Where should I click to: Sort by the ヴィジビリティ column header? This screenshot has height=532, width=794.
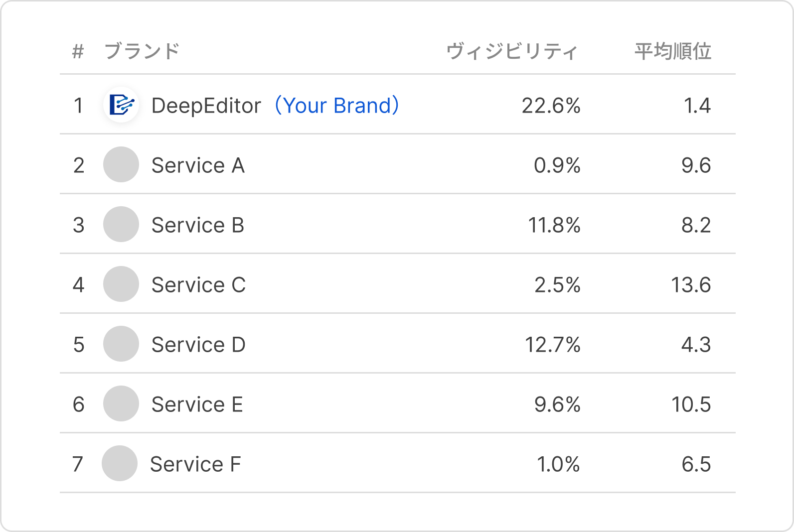pyautogui.click(x=512, y=51)
